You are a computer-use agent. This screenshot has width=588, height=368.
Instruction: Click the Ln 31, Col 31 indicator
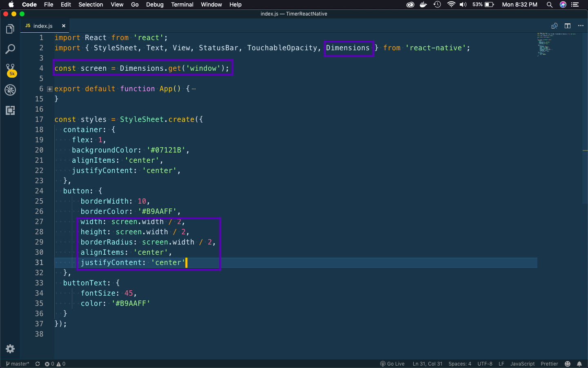(428, 364)
